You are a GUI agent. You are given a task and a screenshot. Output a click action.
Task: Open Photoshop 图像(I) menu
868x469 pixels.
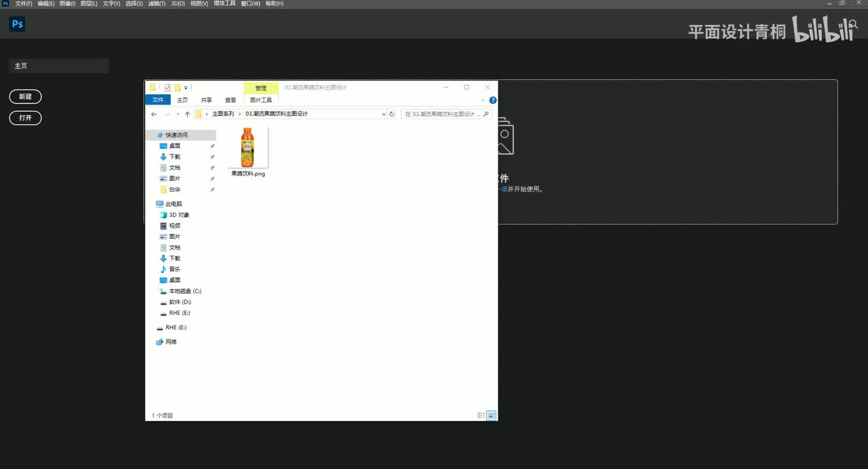point(67,3)
